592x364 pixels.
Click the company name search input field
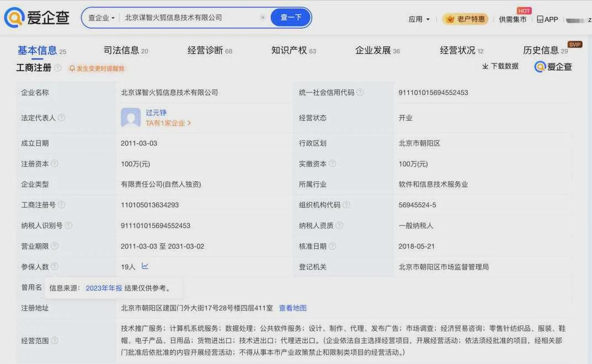tap(188, 18)
